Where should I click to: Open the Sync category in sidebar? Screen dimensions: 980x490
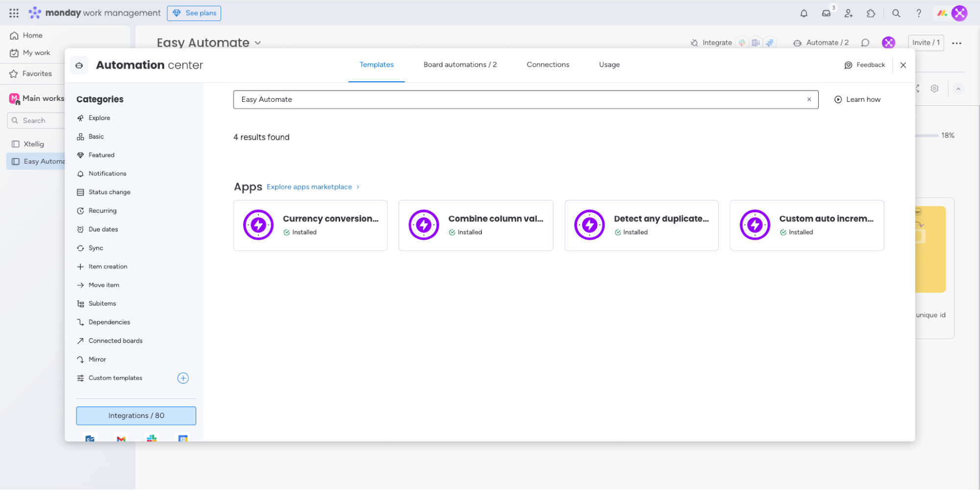tap(96, 248)
